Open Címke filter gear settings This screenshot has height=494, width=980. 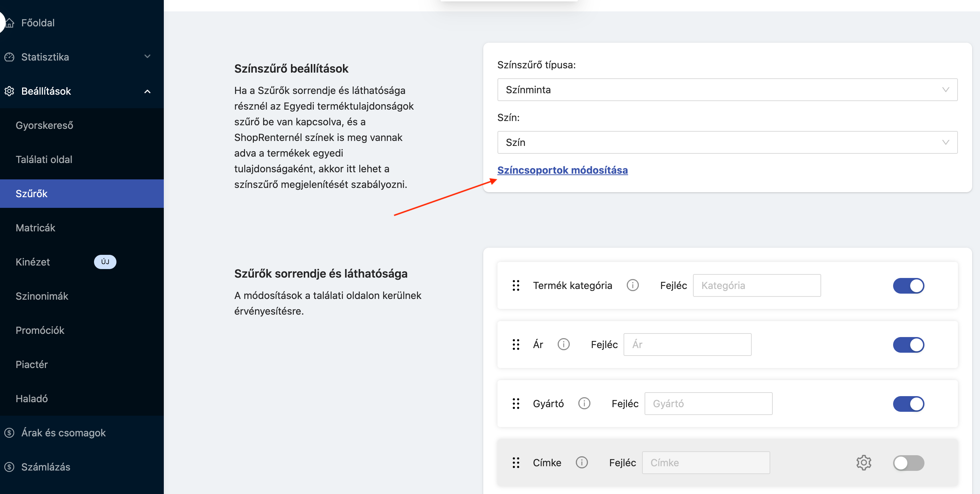tap(864, 462)
